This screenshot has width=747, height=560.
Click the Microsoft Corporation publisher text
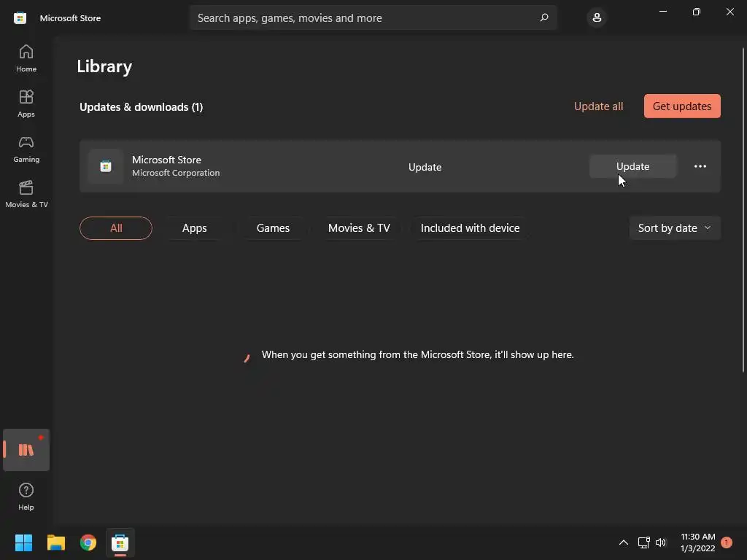176,173
